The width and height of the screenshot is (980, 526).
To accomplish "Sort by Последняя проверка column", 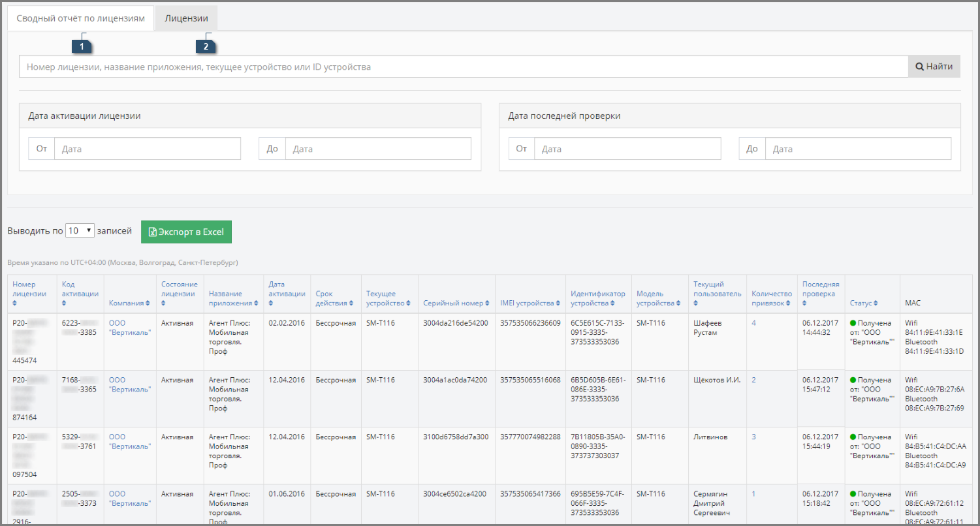I will coord(820,294).
